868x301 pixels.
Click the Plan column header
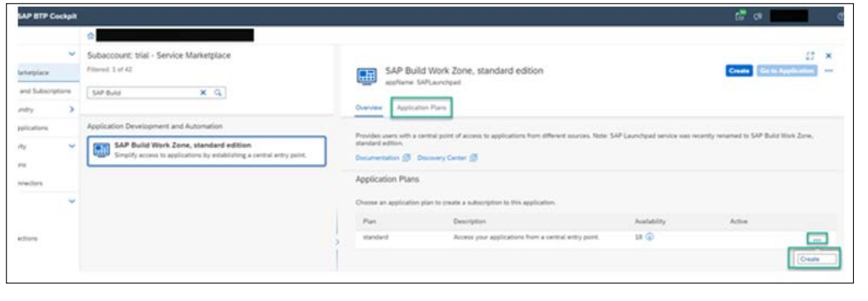click(x=369, y=221)
